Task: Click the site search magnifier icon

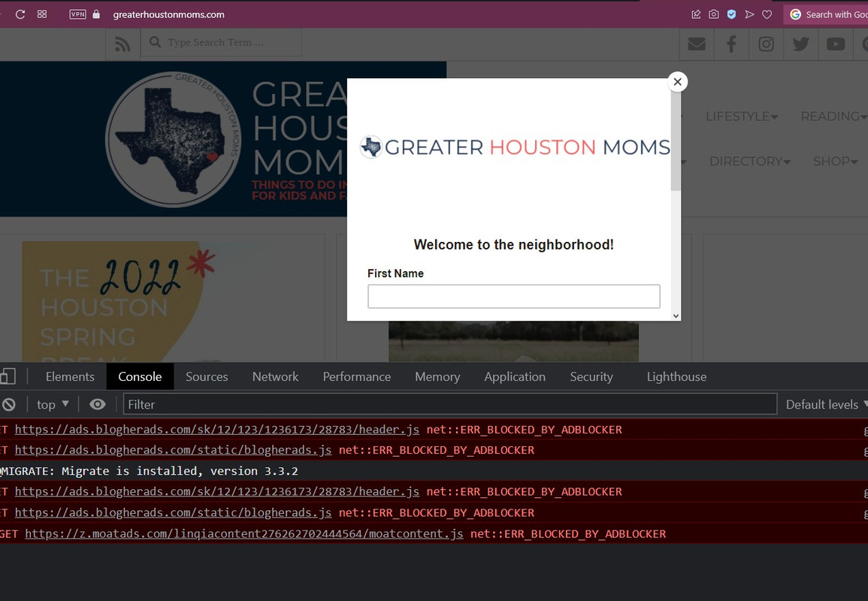Action: 155,42
